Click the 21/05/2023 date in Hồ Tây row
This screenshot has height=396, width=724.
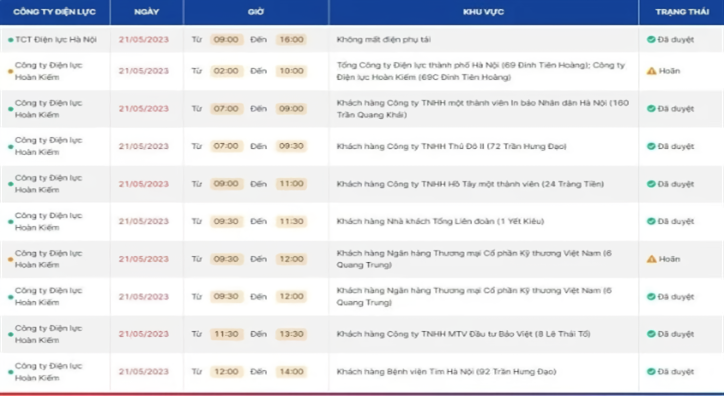(144, 184)
